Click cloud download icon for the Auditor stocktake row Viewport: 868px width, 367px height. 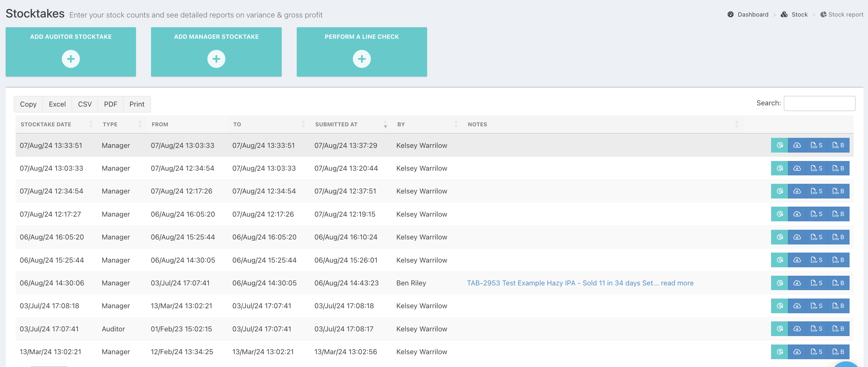797,329
